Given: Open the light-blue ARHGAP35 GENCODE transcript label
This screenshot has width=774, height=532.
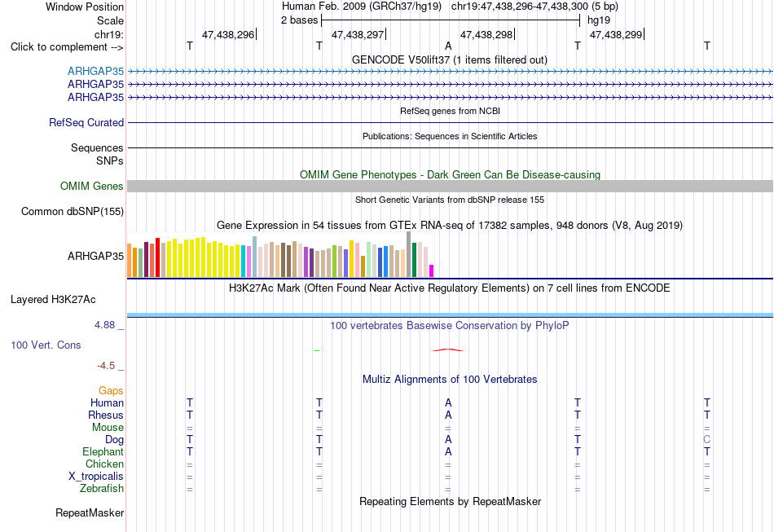Looking at the screenshot, I should point(96,72).
